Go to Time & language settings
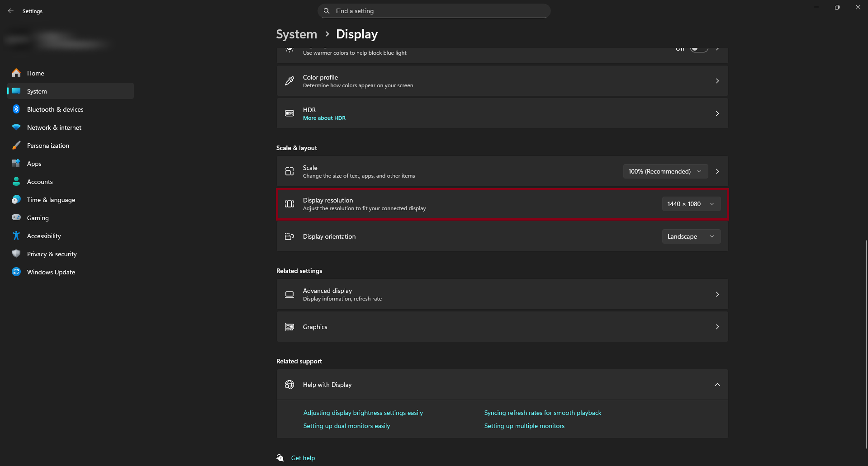This screenshot has height=466, width=868. pyautogui.click(x=51, y=200)
